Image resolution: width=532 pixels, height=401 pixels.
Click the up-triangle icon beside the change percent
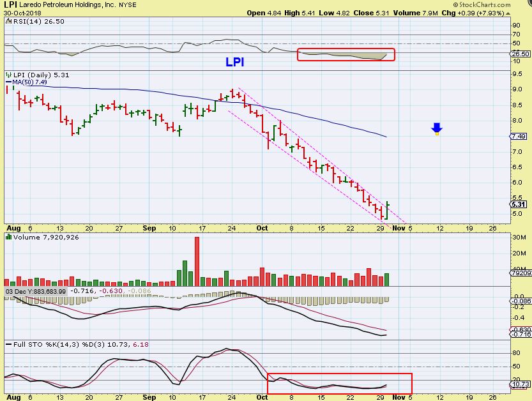tap(508, 13)
